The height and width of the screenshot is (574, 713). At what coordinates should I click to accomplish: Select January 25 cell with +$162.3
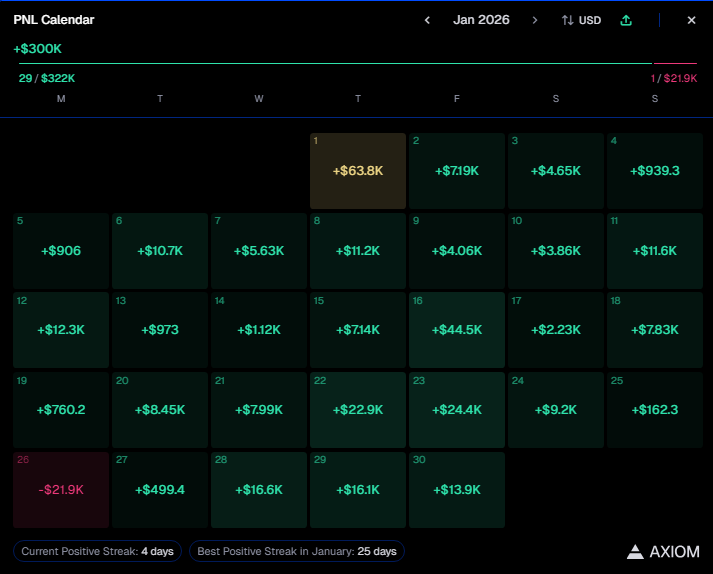coord(655,410)
